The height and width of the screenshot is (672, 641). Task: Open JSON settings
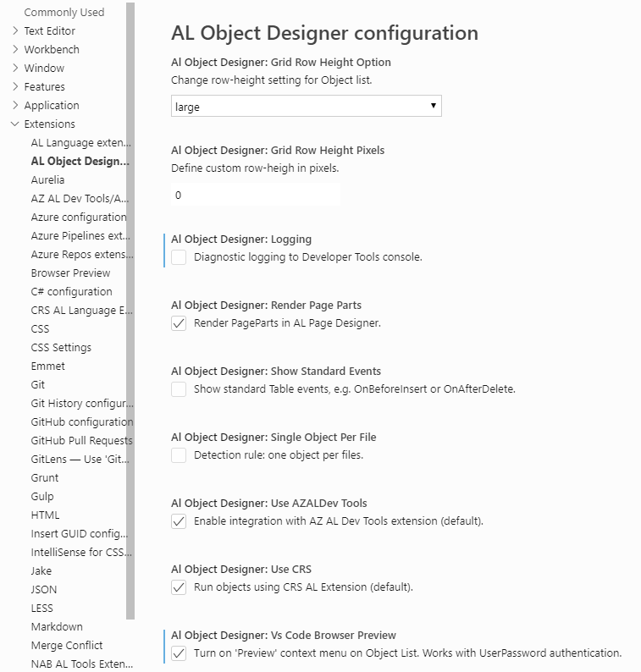pos(44,589)
